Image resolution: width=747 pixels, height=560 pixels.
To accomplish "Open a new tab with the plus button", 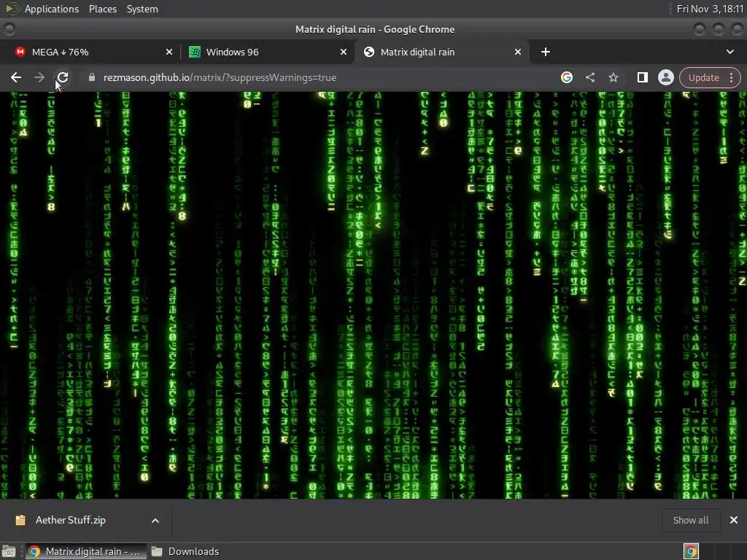I will click(x=546, y=52).
